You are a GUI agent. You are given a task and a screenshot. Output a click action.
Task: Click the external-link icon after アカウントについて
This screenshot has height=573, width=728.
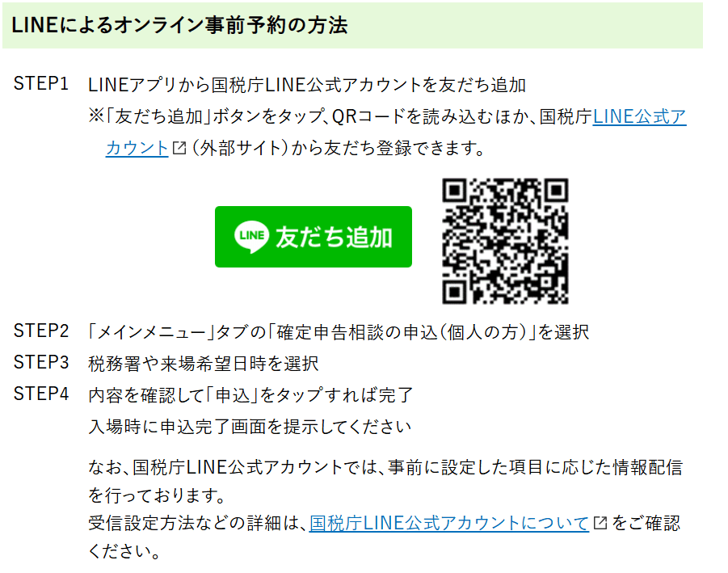point(600,523)
